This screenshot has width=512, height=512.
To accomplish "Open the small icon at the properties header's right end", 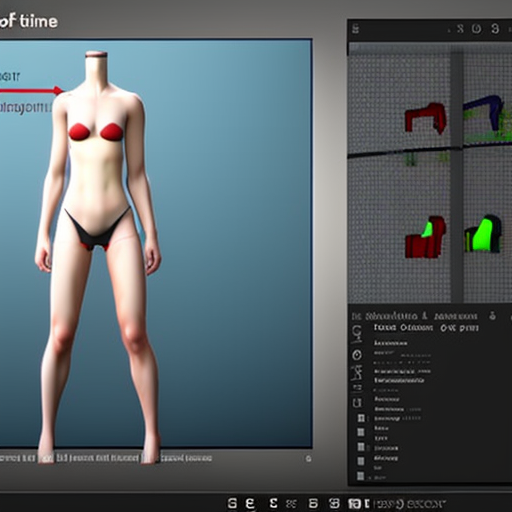I will [x=493, y=316].
